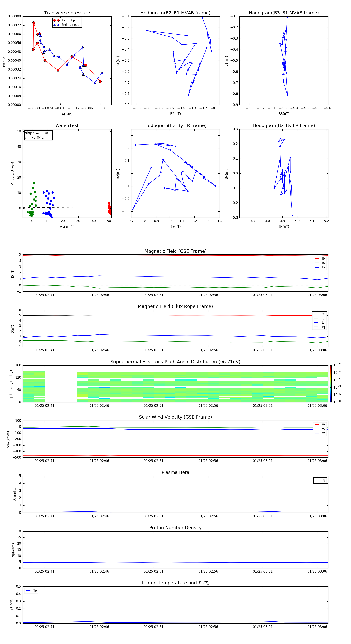
Task: Click the 'slope = -0.009' annotation
Action: coord(38,133)
